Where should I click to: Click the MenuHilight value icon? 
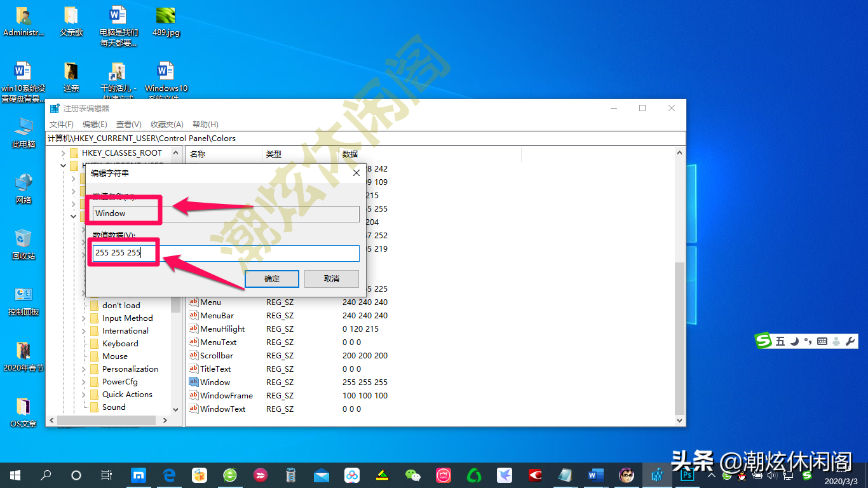tap(194, 329)
